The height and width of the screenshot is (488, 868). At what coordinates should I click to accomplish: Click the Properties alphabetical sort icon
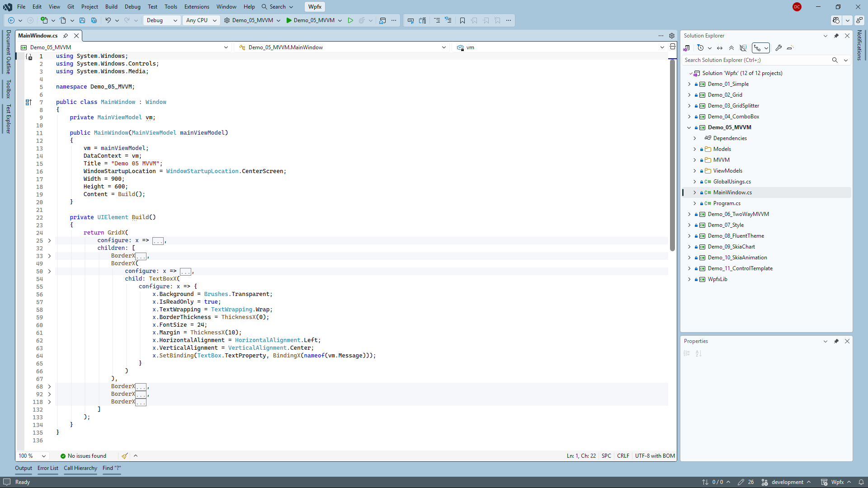698,353
